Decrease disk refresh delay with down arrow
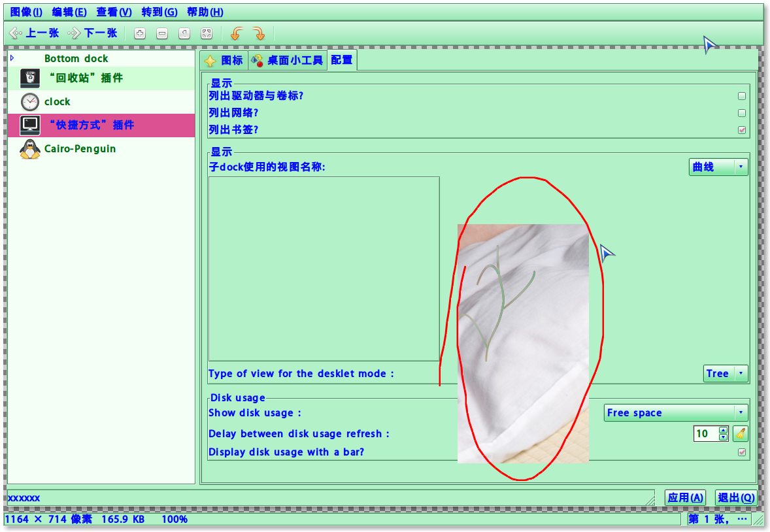This screenshot has height=532, width=770. [x=723, y=437]
